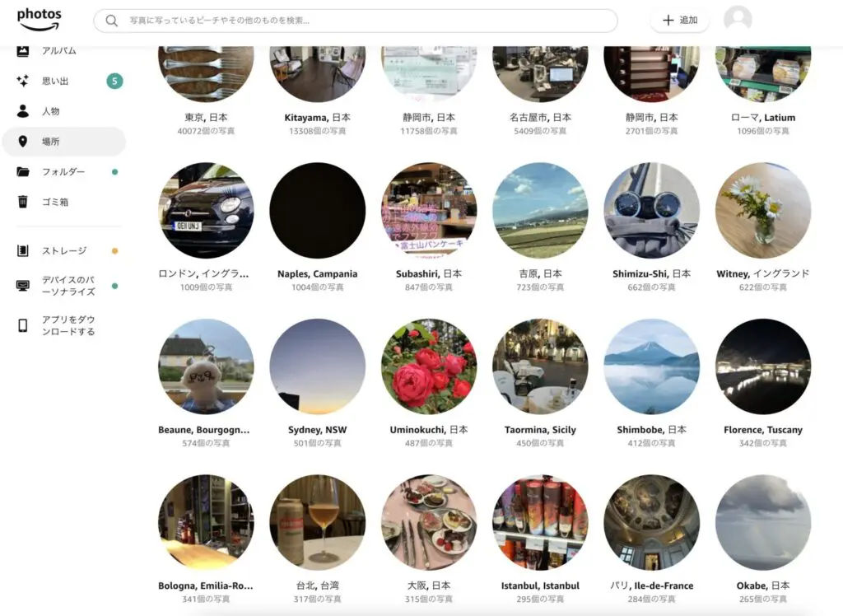This screenshot has height=616, width=843.
Task: Open the Uminokuchi red roses thumbnail
Action: pos(429,367)
